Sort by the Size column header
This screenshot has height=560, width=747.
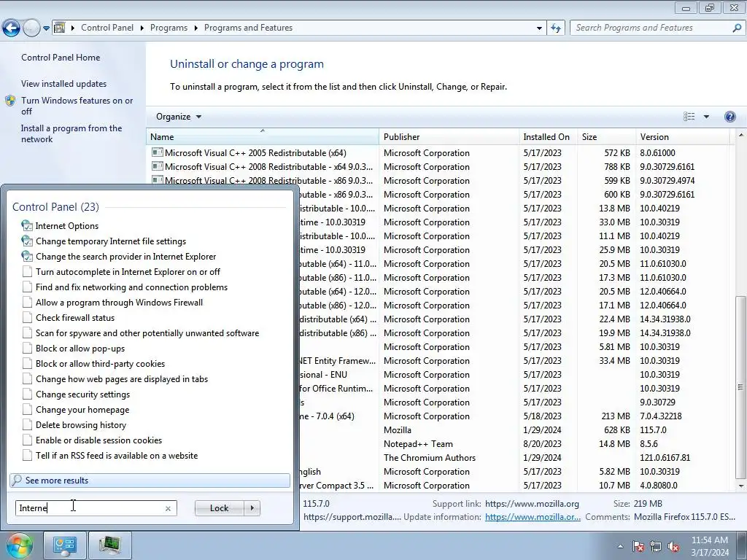[x=606, y=136]
